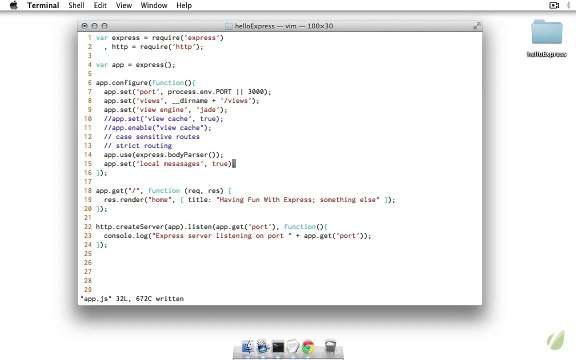Launch Google Chrome from the Dock
The width and height of the screenshot is (576, 360).
pos(308,347)
